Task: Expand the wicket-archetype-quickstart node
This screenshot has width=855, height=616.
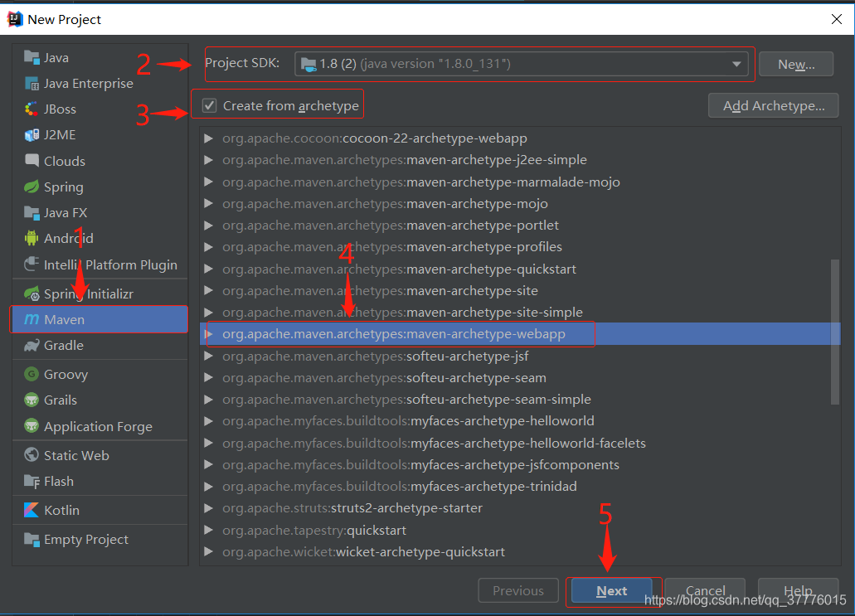Action: pos(208,551)
